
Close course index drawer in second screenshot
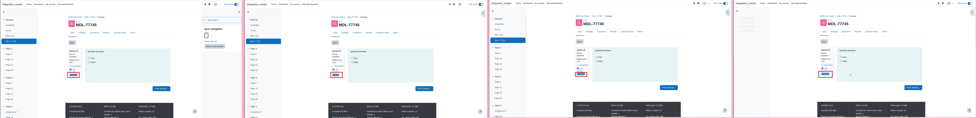[248, 12]
